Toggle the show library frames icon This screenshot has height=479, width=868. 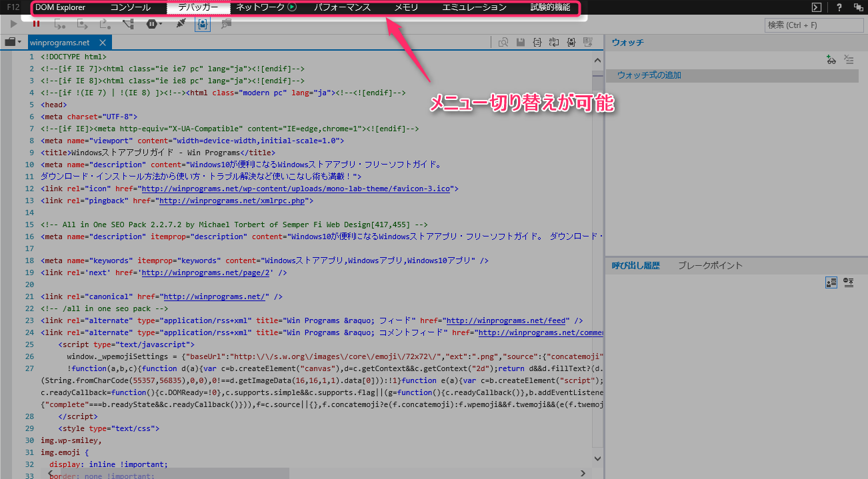point(831,282)
